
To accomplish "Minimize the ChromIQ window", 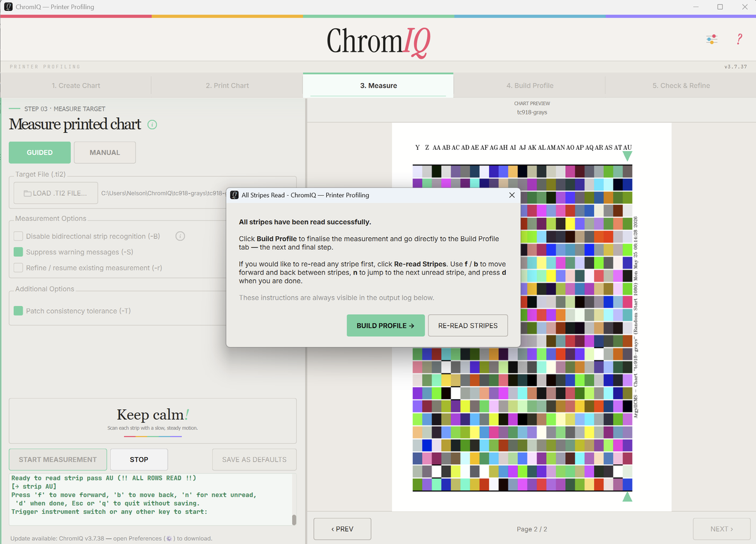I will [x=697, y=7].
